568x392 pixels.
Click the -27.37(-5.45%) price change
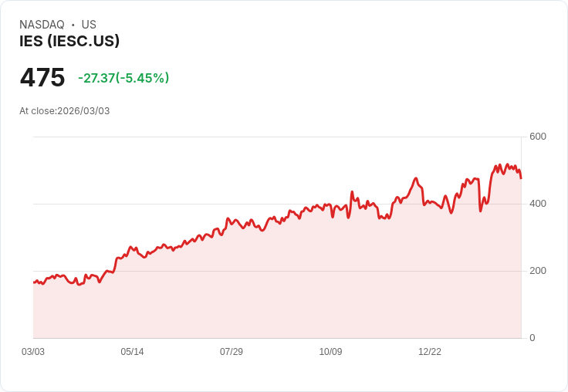point(123,78)
